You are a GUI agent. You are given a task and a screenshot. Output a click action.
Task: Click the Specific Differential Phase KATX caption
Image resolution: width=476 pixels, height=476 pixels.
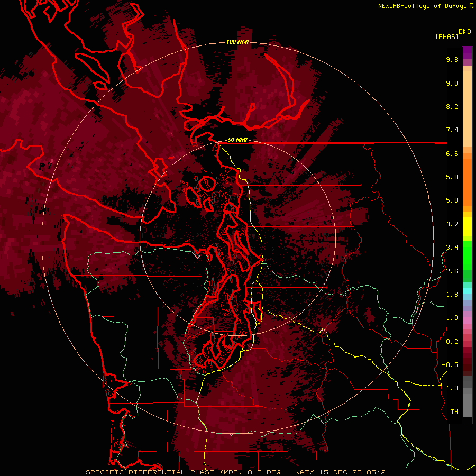(237, 472)
